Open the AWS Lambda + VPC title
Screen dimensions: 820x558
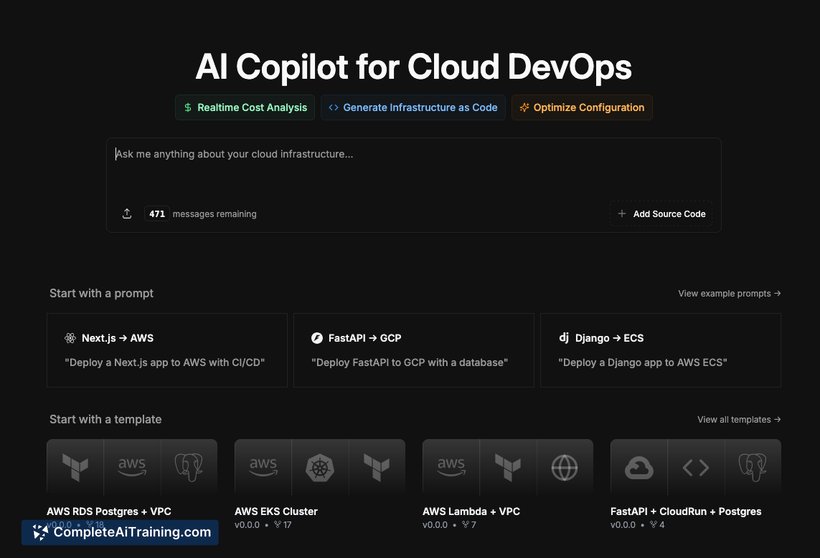[471, 511]
